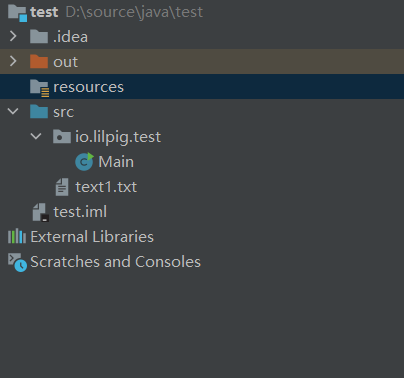Click the Main runnable class icon

(x=84, y=162)
